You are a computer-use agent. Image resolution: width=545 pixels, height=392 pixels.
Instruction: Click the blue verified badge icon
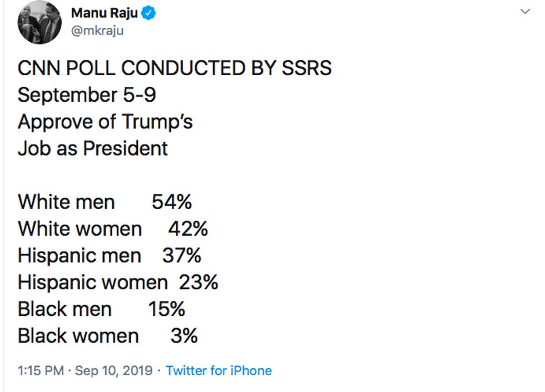[149, 13]
